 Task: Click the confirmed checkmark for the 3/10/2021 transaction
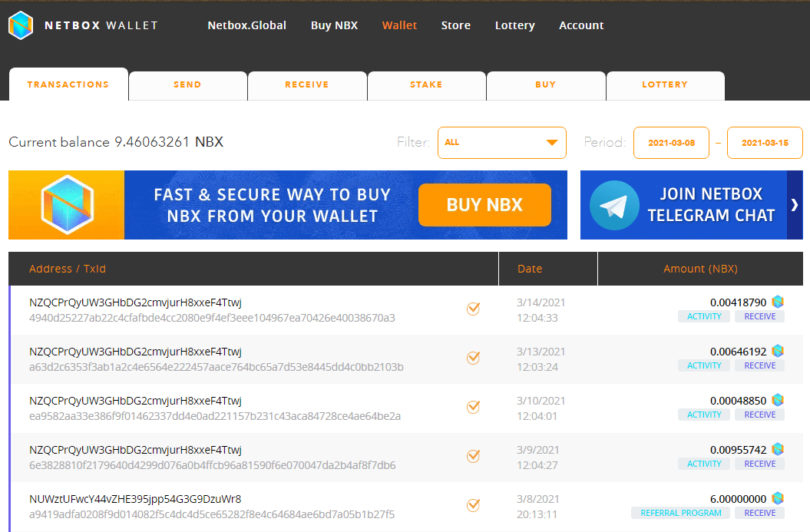click(473, 407)
